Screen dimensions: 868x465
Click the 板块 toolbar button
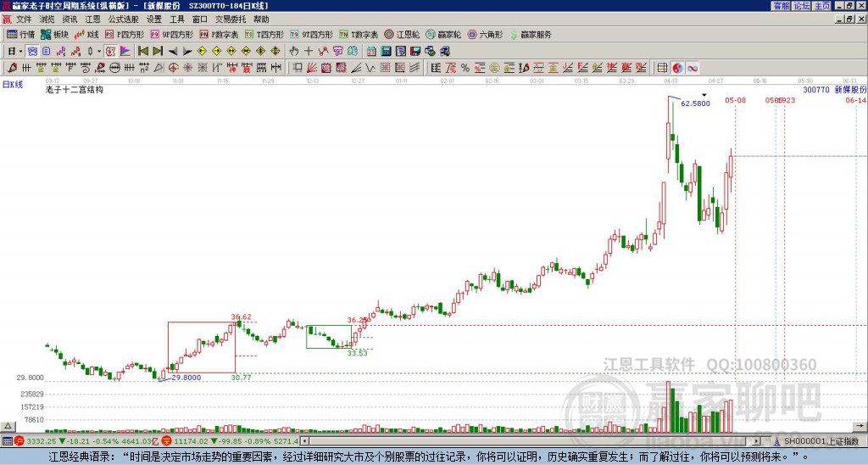coord(55,34)
